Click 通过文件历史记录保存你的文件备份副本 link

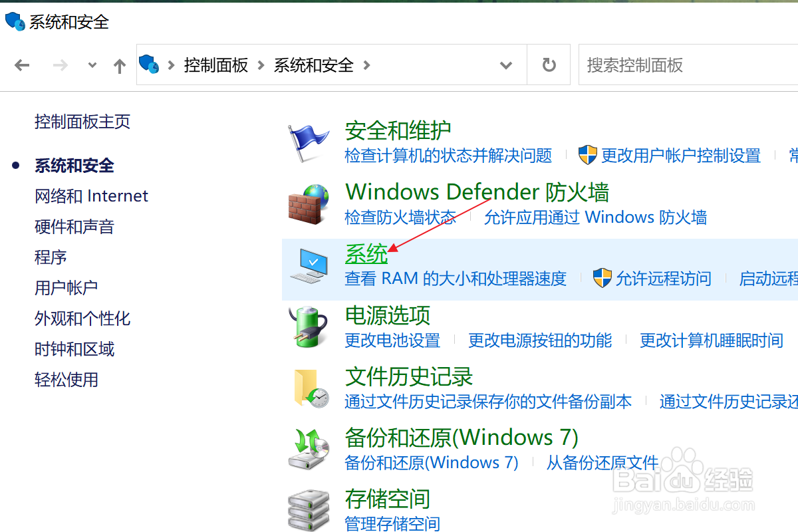pyautogui.click(x=488, y=402)
